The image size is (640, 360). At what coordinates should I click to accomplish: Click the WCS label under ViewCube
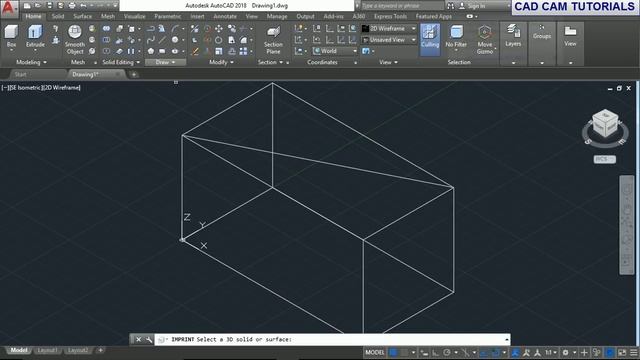(x=604, y=159)
